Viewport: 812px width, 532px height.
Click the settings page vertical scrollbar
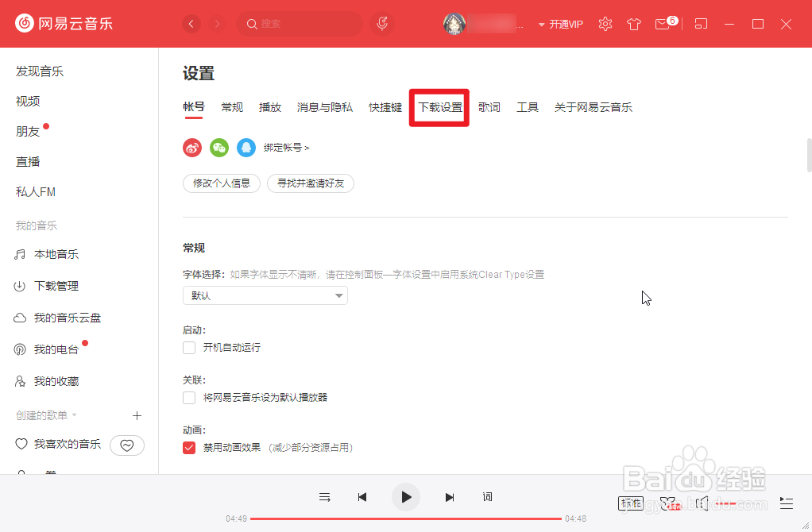pos(809,156)
